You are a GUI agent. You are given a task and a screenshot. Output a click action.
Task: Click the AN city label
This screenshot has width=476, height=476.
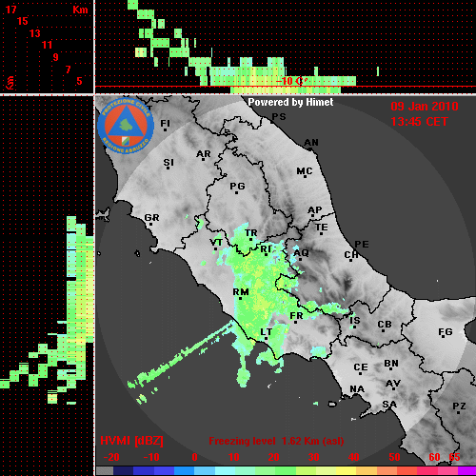[311, 144]
